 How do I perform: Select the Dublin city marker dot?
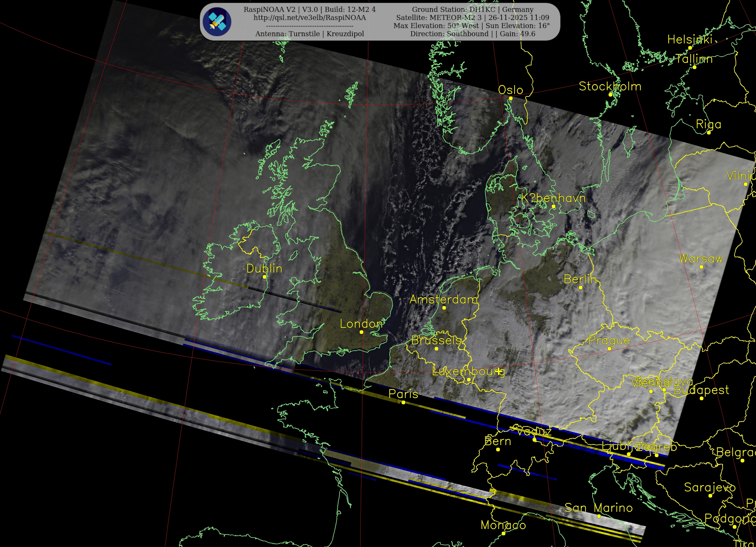(x=264, y=277)
